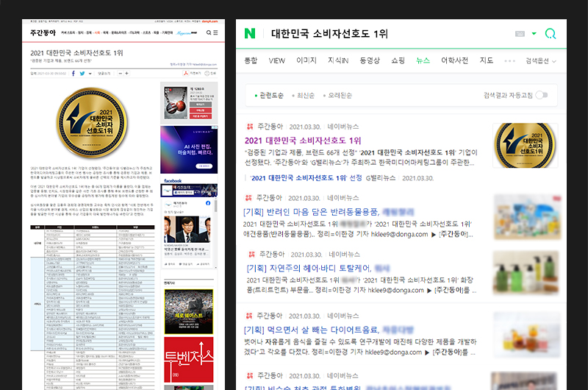The height and width of the screenshot is (390, 588).
Task: Click the red PDF view icon on the article
Action: click(x=185, y=73)
